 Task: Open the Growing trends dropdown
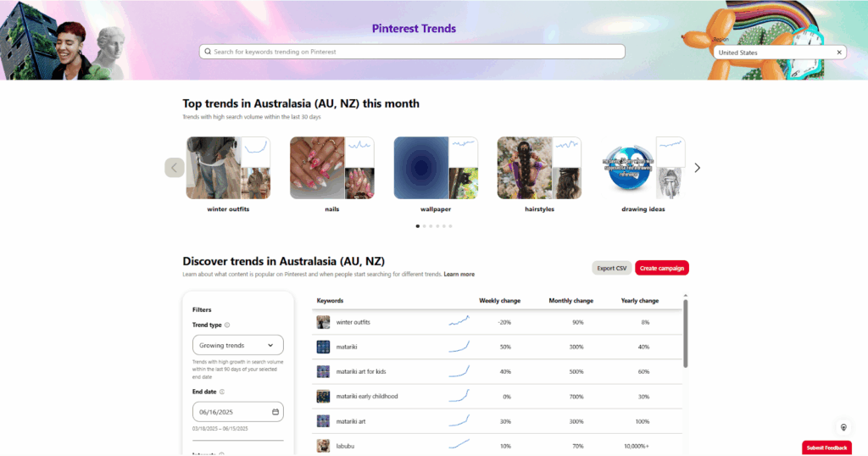pyautogui.click(x=238, y=345)
